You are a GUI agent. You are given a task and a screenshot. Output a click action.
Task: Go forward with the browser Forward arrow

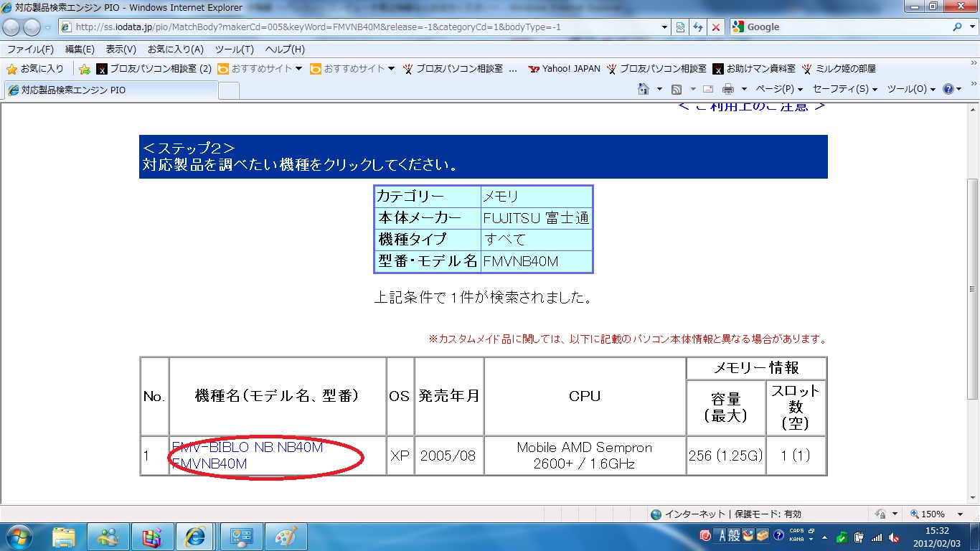(x=32, y=27)
